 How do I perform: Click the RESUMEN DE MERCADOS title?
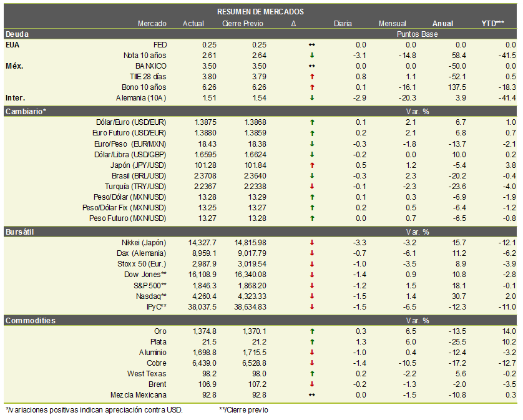pyautogui.click(x=260, y=12)
